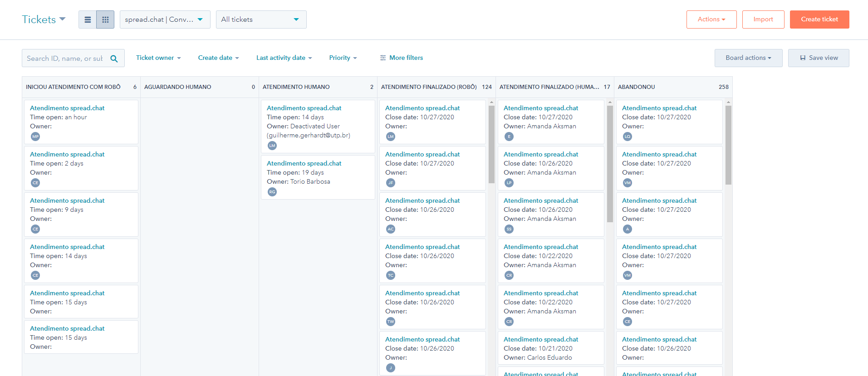Click the RG avatar on Torio Barbosa ticket
868x376 pixels.
click(272, 192)
